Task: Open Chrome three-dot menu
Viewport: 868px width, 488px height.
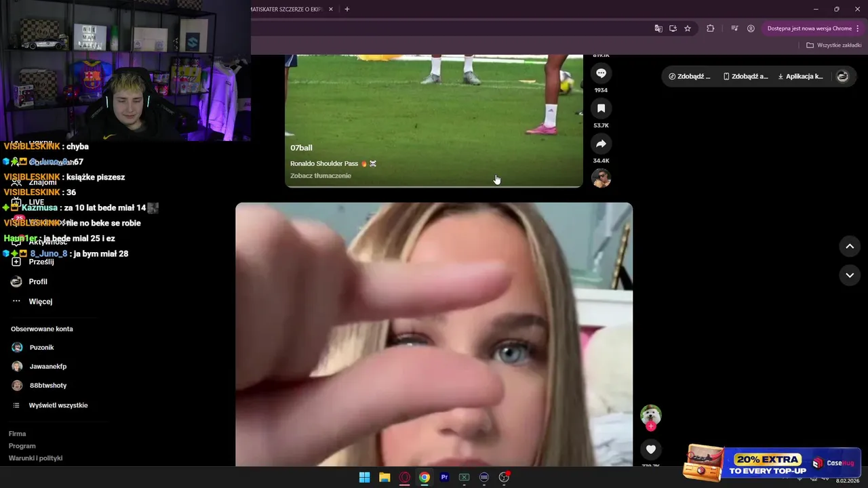Action: coord(859,28)
